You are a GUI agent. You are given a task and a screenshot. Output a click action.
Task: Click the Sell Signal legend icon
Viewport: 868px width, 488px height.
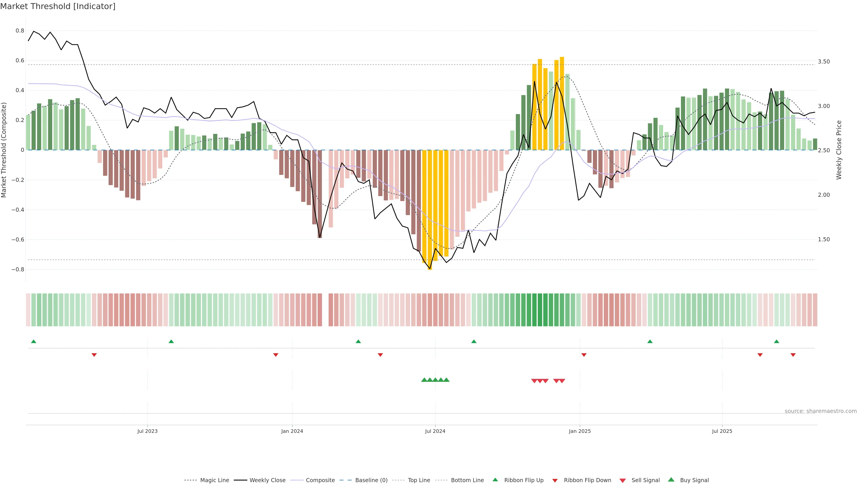(x=623, y=481)
